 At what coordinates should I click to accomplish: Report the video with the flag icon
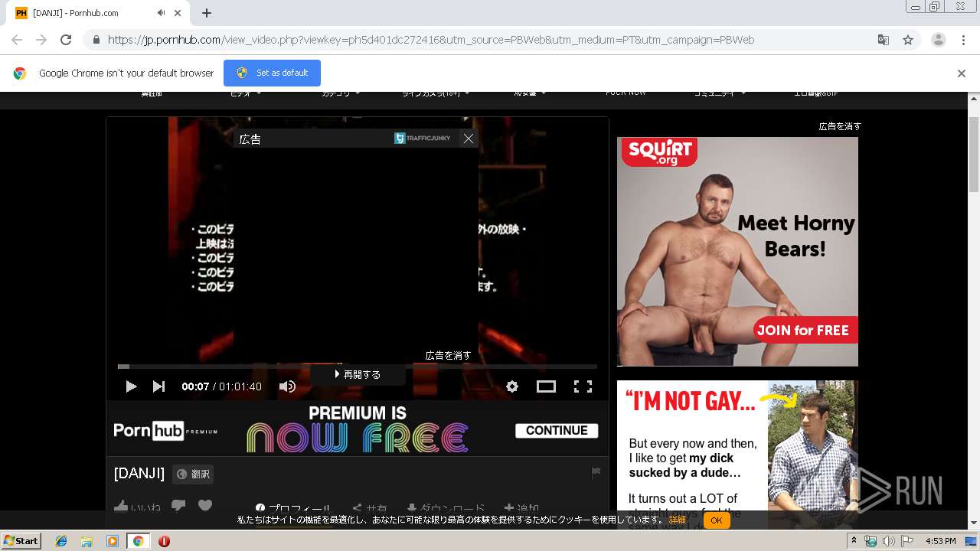click(x=596, y=472)
